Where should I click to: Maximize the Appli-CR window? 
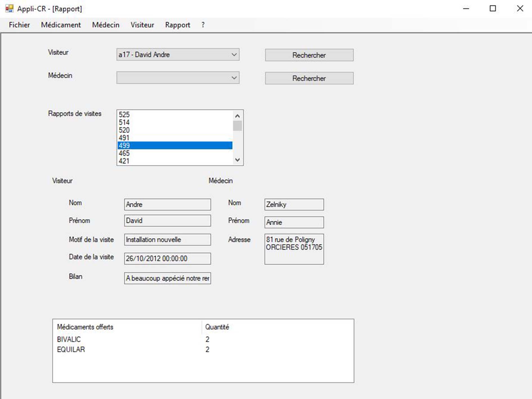(x=493, y=8)
